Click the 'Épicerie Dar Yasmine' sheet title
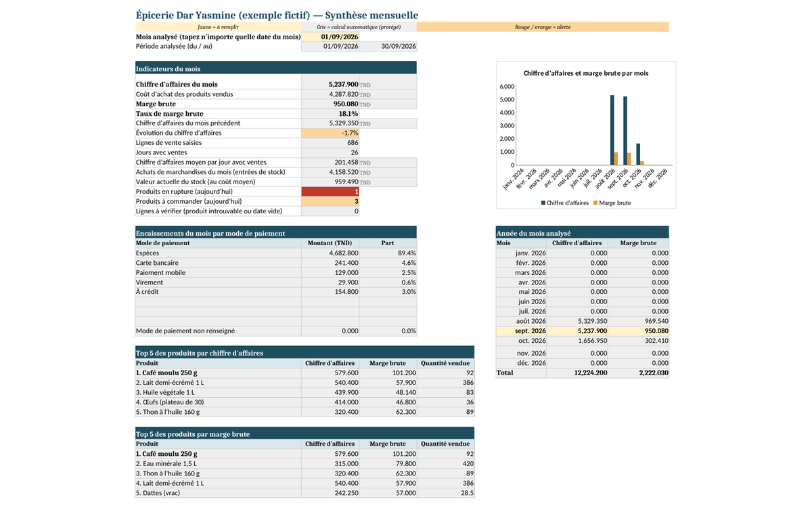The width and height of the screenshot is (812, 508). pos(277,15)
